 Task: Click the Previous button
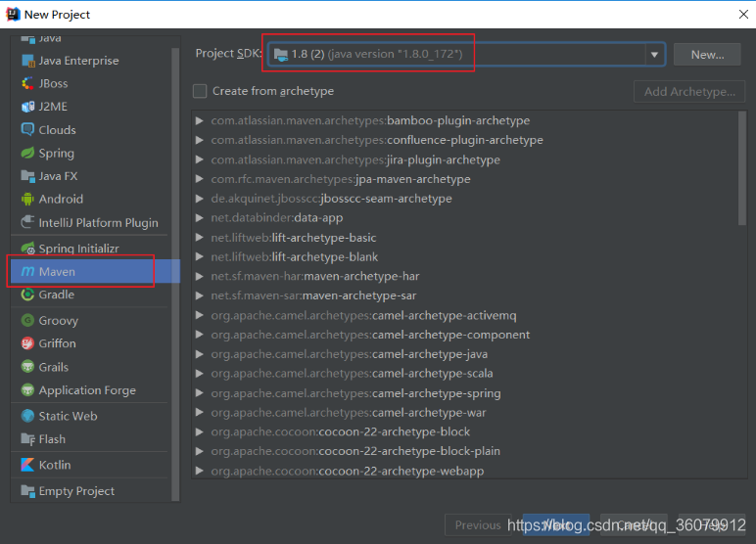(x=478, y=524)
